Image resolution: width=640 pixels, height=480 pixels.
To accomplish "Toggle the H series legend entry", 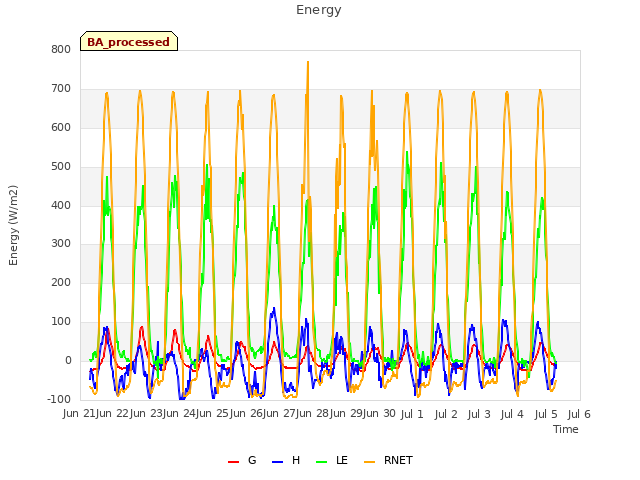I will (x=286, y=460).
